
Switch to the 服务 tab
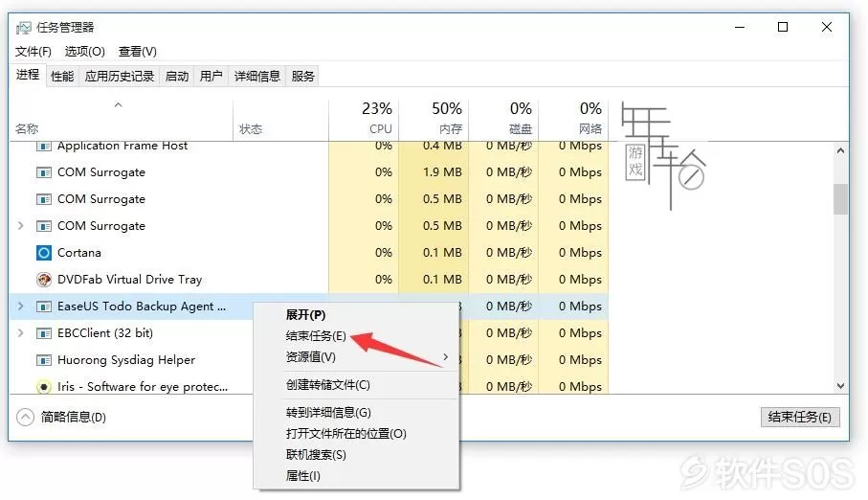pyautogui.click(x=302, y=76)
